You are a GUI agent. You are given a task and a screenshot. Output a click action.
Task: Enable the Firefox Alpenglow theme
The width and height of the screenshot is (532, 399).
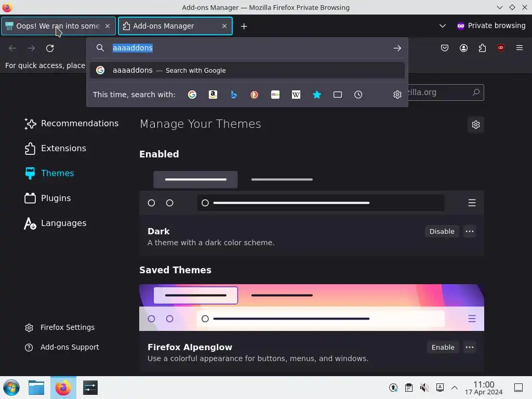click(x=443, y=347)
